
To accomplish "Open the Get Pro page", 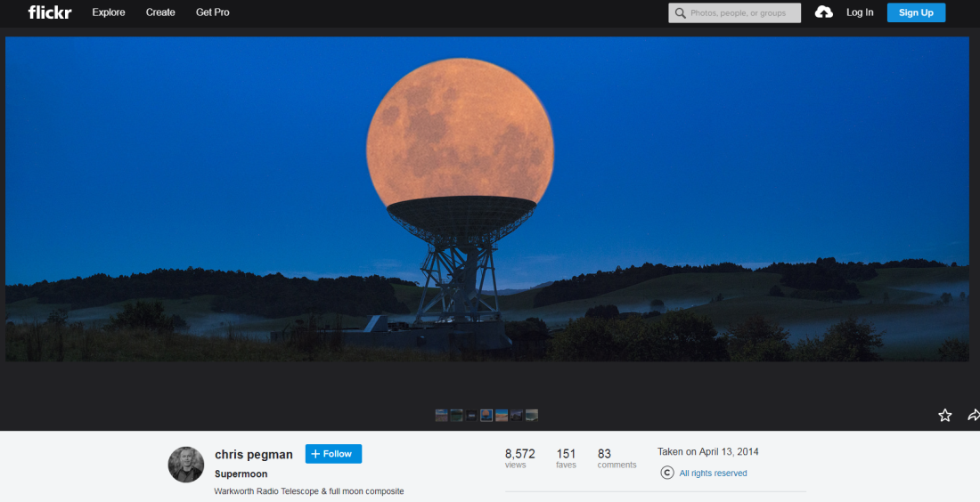I will coord(213,12).
